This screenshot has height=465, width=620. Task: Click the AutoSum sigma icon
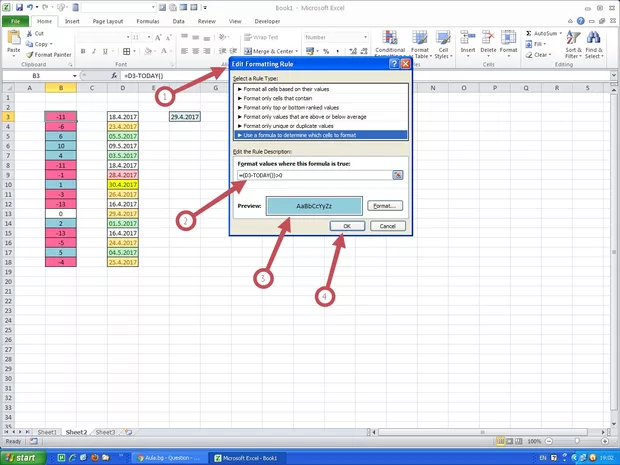526,33
